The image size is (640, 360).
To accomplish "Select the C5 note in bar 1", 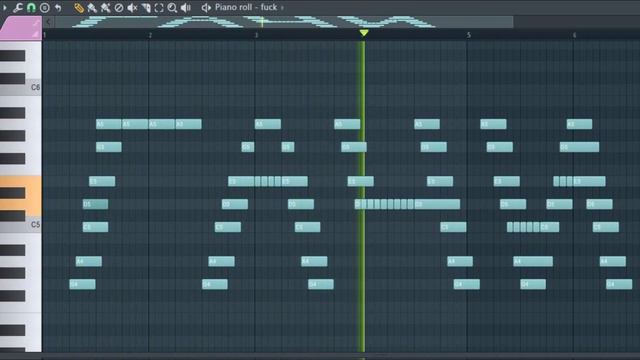I will 96,227.
